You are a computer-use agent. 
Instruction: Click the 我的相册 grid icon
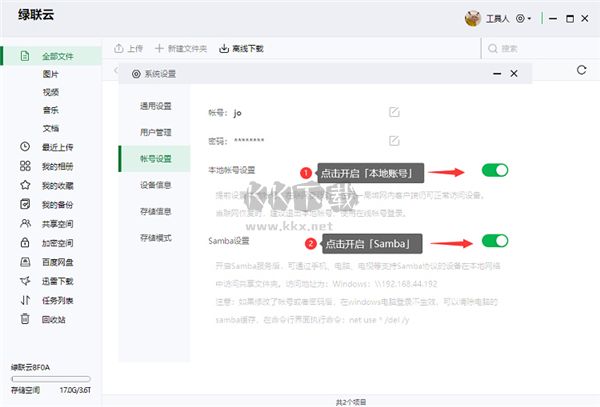coord(25,166)
